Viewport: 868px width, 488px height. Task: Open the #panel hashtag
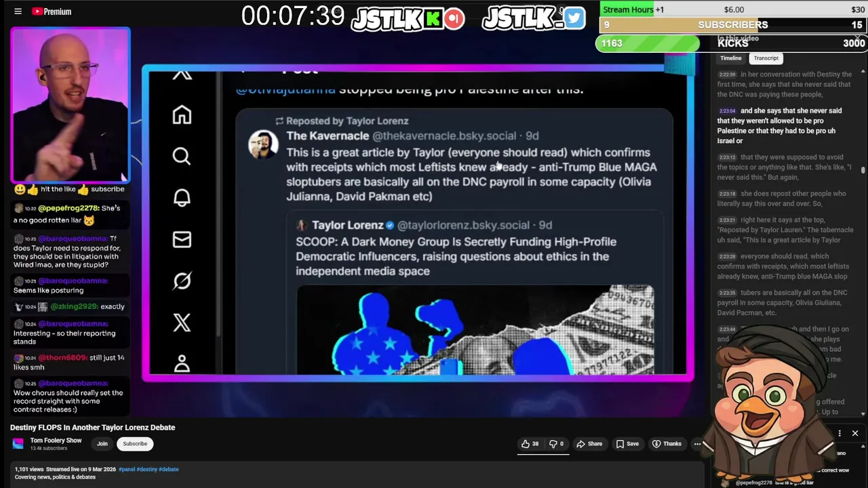click(126, 469)
